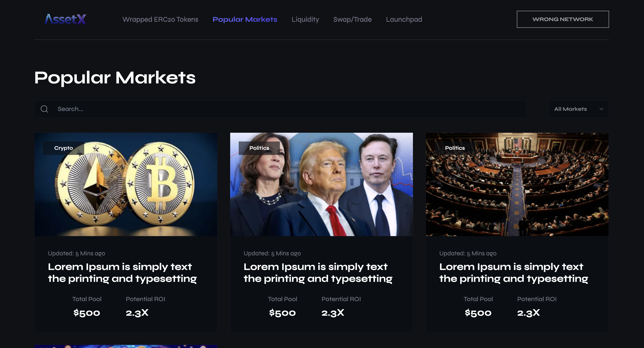Viewport: 644px width, 348px height.
Task: Click the Crypto category tag
Action: [x=64, y=148]
